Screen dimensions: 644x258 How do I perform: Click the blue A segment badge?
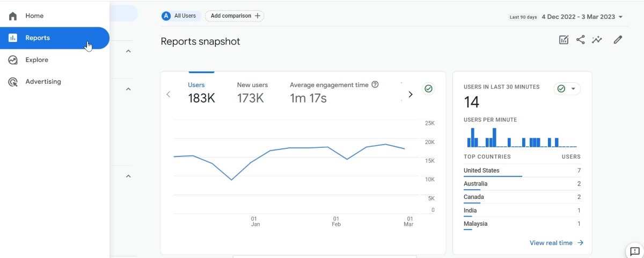point(166,16)
